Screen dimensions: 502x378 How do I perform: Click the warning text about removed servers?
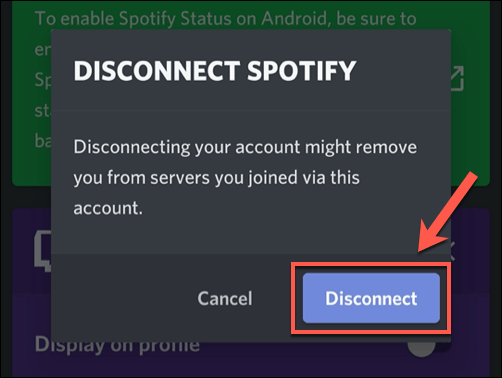point(245,177)
